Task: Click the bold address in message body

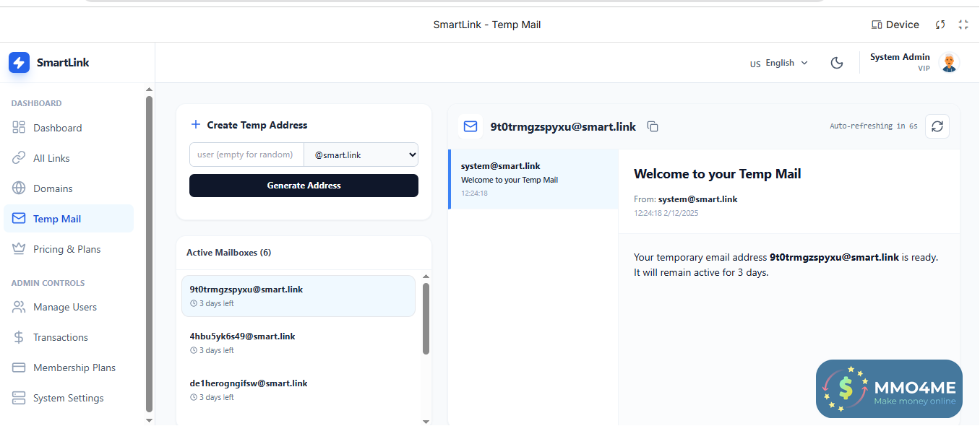Action: click(834, 257)
